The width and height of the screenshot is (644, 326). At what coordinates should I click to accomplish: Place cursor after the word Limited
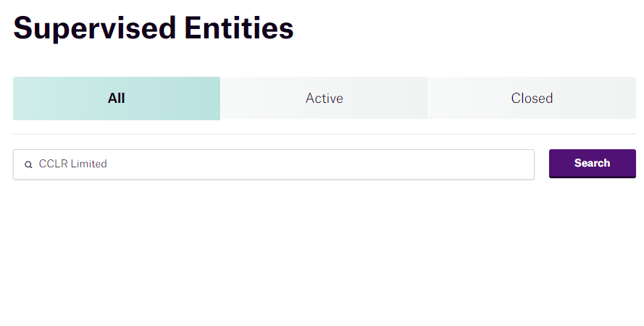[108, 164]
